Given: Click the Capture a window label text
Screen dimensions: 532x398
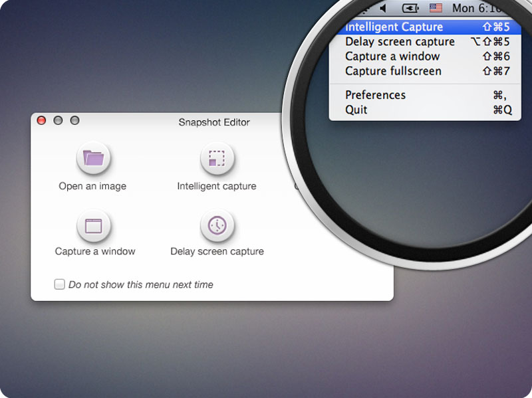Looking at the screenshot, I should coord(95,251).
